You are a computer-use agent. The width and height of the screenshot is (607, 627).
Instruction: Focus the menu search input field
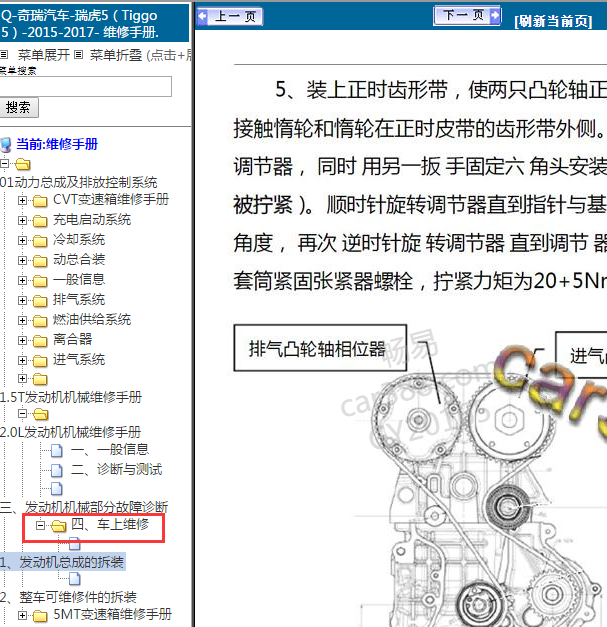point(85,86)
